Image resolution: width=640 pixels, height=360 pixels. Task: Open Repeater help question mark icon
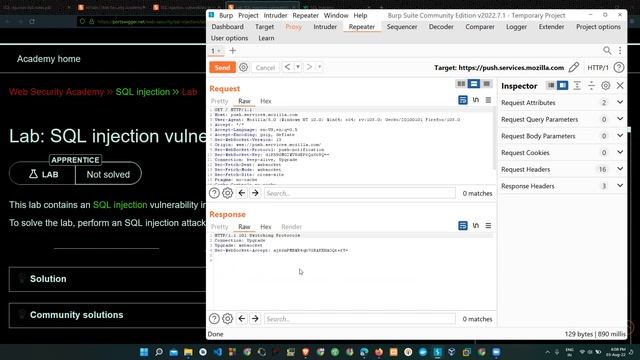click(619, 67)
